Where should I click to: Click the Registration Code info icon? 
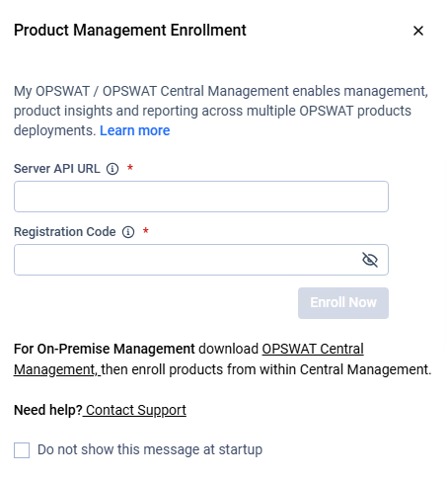tap(128, 232)
